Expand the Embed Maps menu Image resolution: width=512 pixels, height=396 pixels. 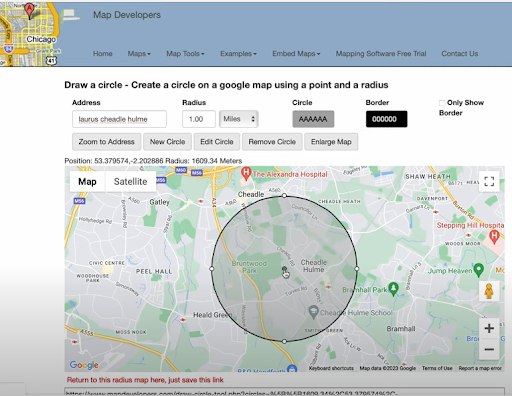296,54
